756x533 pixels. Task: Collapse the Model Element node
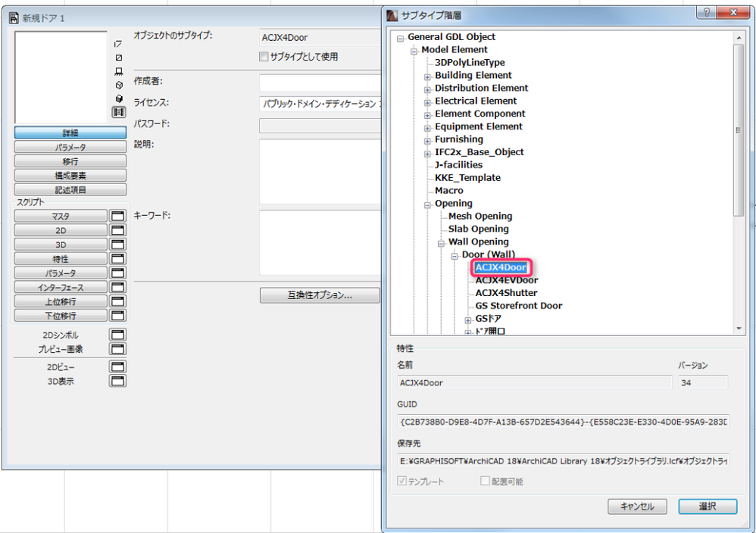pyautogui.click(x=414, y=51)
